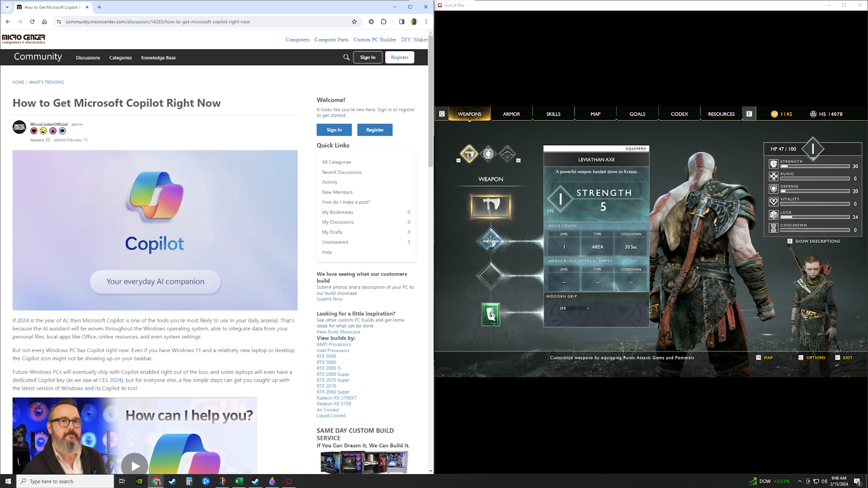The image size is (868, 488).
Task: Toggle Show Descriptions in God of War
Action: (813, 241)
